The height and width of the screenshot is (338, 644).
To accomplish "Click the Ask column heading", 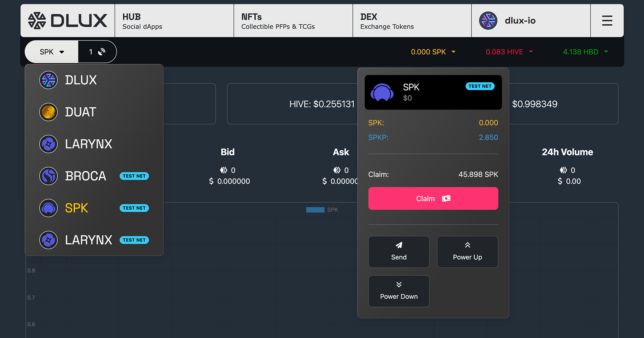I will 341,152.
